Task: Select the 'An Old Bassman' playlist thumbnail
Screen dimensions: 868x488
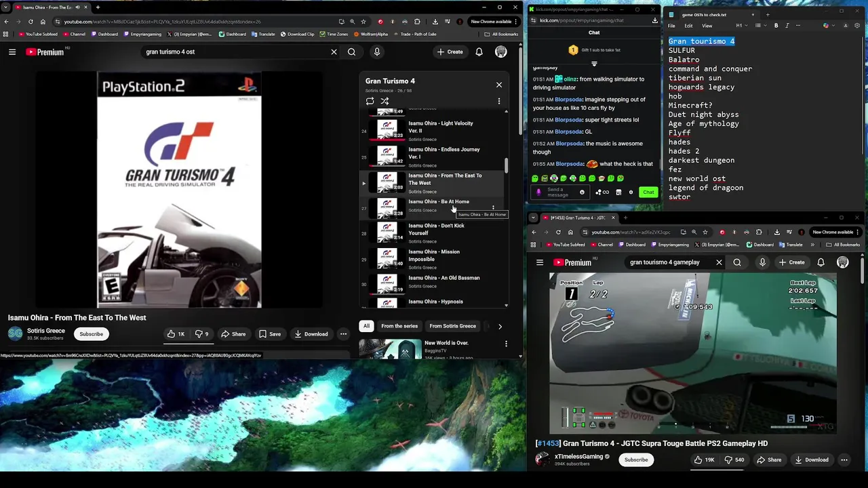Action: [x=387, y=283]
